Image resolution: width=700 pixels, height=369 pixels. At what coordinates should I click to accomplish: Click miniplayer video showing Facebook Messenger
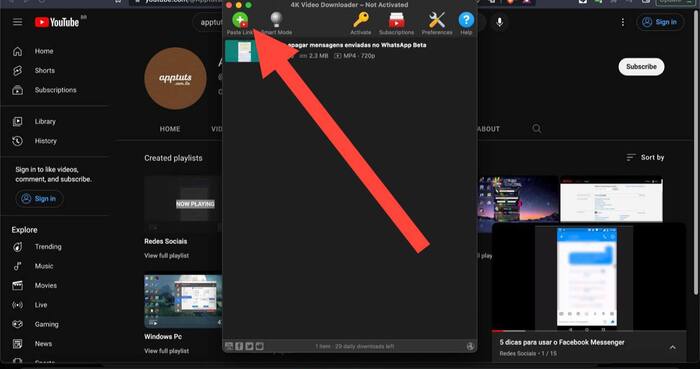click(x=588, y=278)
